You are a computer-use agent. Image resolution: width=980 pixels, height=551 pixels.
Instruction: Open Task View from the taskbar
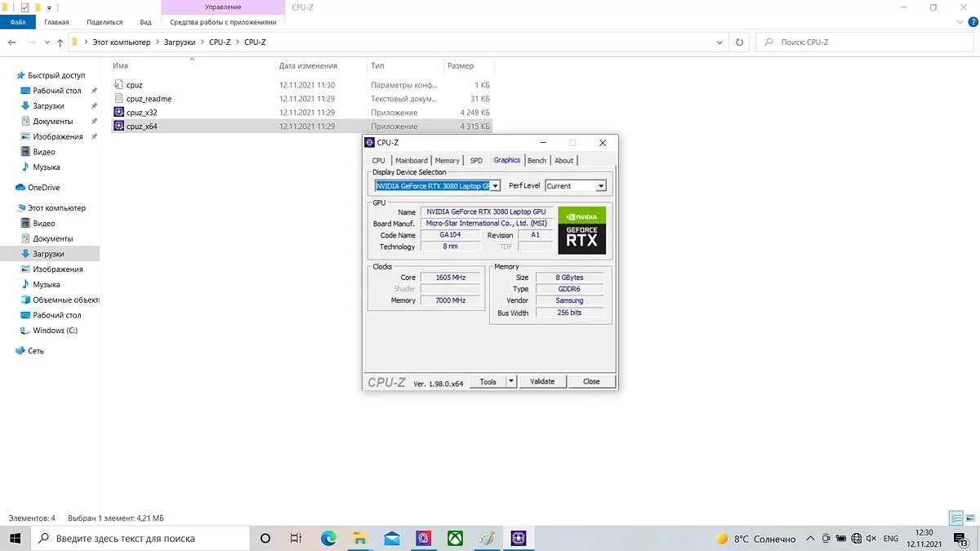pyautogui.click(x=296, y=539)
